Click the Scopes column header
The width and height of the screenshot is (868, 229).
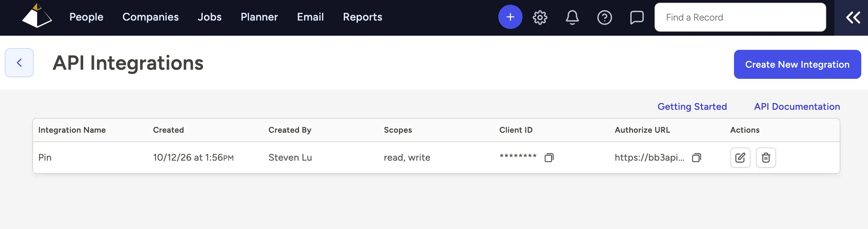click(x=398, y=130)
